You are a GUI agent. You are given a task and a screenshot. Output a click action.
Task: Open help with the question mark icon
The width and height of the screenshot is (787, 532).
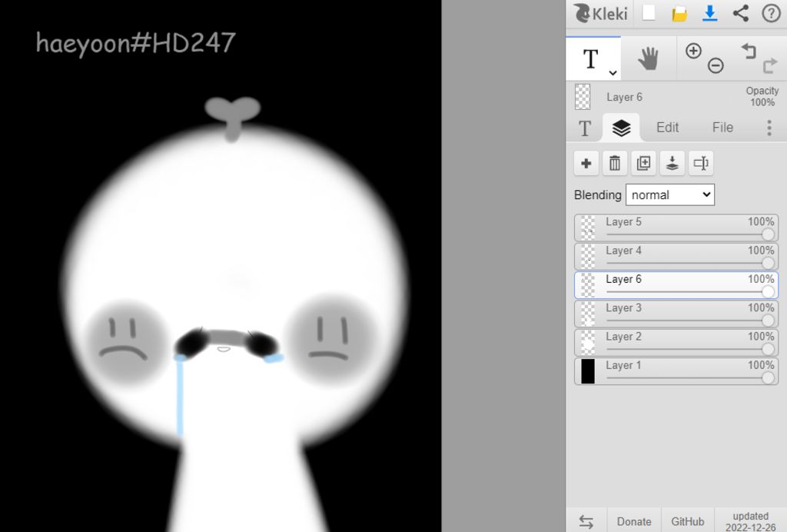[x=771, y=14]
